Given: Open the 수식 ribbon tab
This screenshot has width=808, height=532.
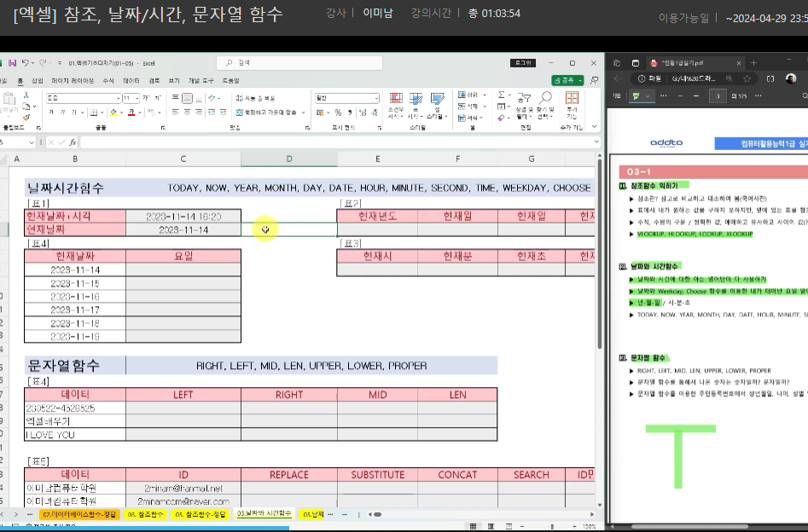Looking at the screenshot, I should [x=108, y=80].
